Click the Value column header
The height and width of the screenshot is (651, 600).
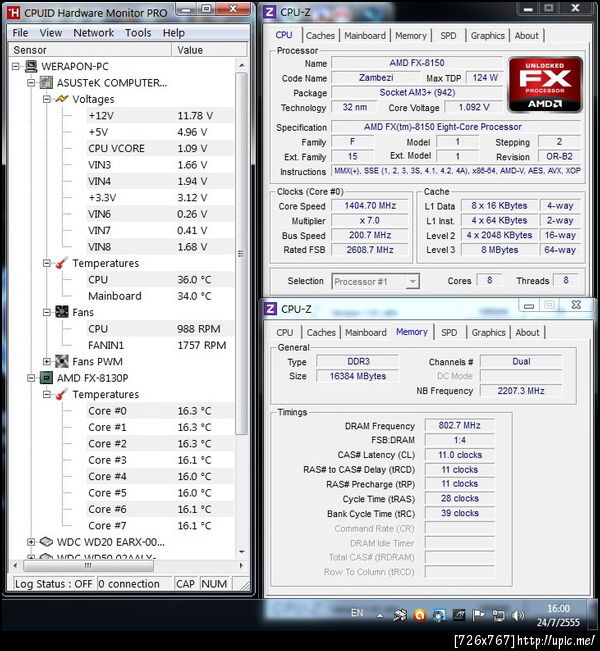coord(209,50)
